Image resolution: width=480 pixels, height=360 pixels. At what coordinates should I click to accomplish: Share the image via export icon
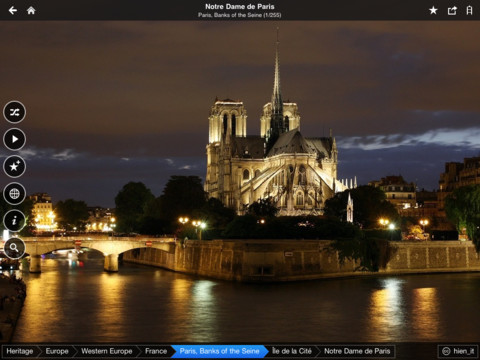pyautogui.click(x=452, y=10)
